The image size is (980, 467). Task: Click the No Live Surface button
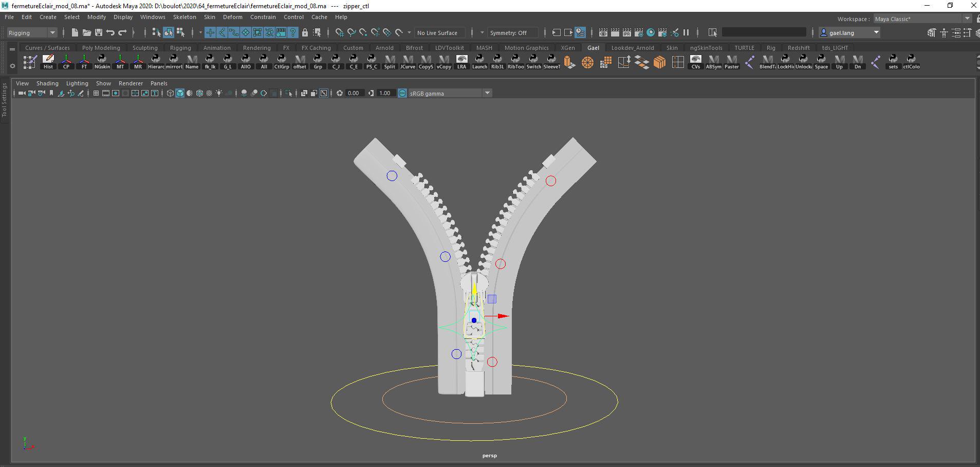[437, 32]
